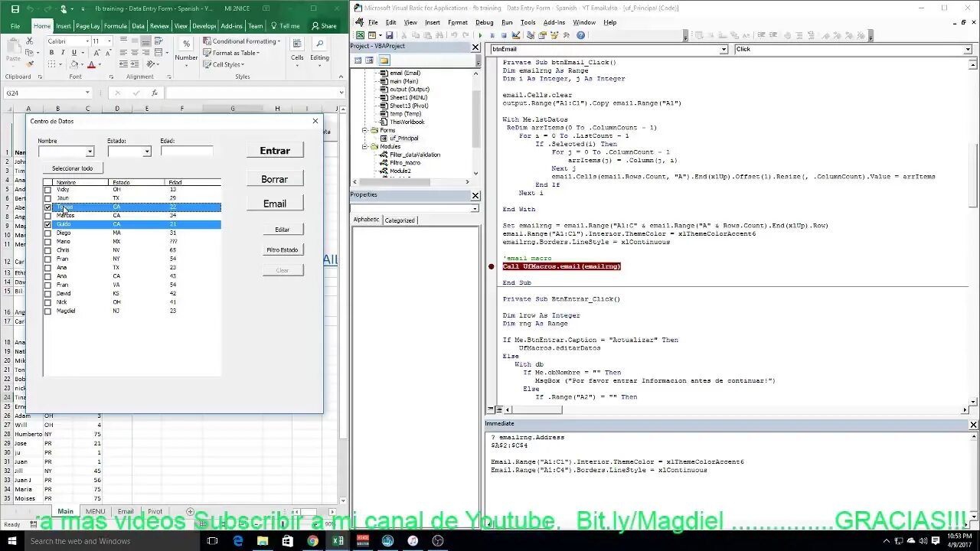
Task: Click the Excel icon in Windows taskbar
Action: tap(338, 541)
